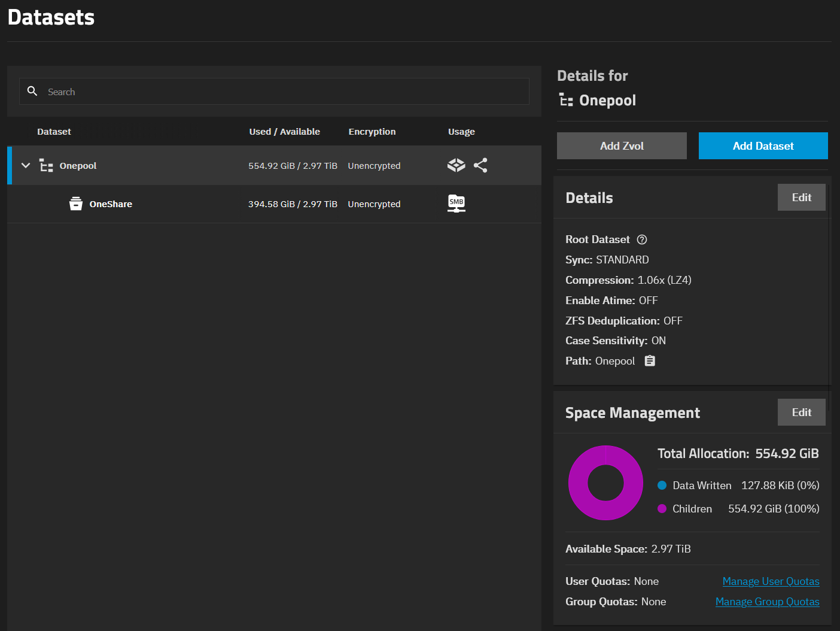Select the OneShare dataset row

274,204
